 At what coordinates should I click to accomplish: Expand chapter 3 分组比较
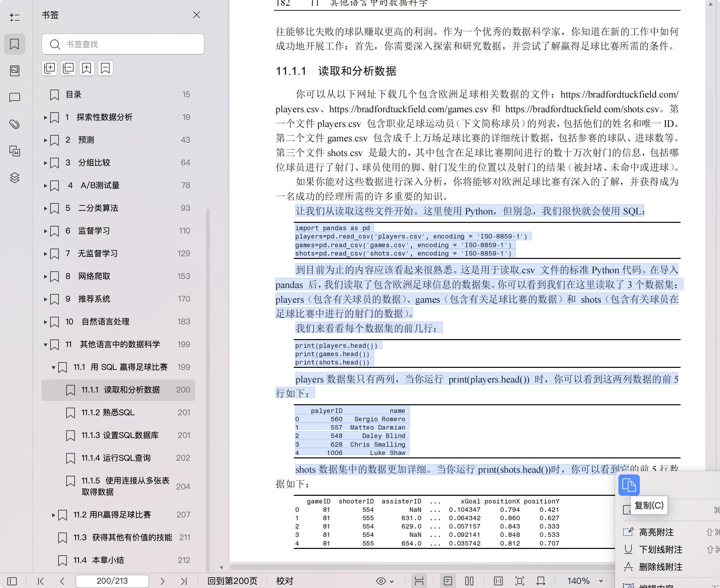coord(45,163)
